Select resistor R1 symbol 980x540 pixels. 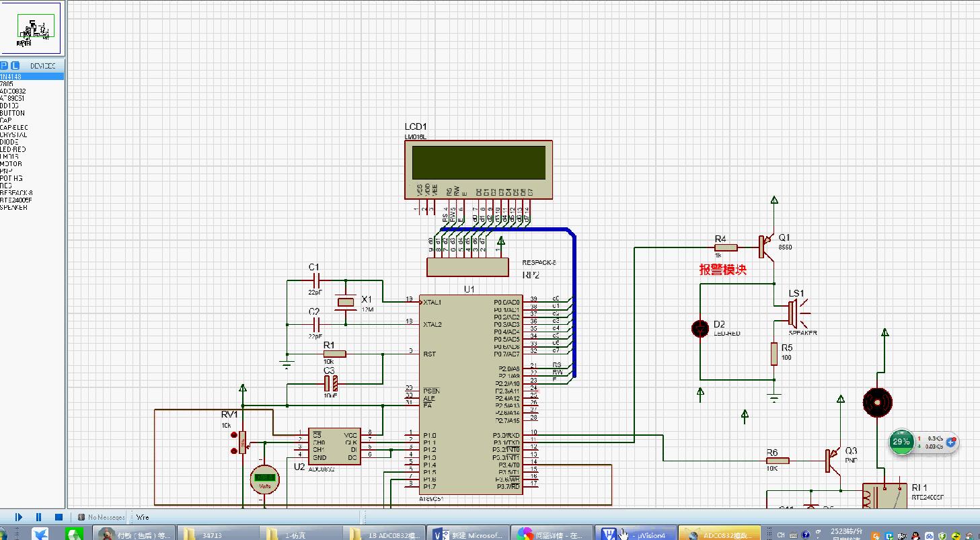(334, 354)
